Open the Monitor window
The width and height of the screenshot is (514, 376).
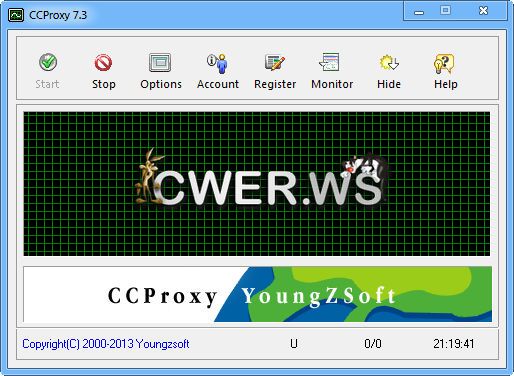point(332,71)
